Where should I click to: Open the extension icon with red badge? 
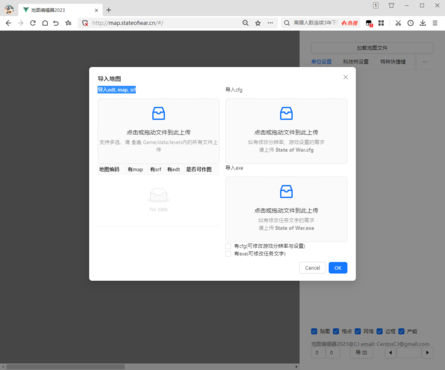point(369,23)
